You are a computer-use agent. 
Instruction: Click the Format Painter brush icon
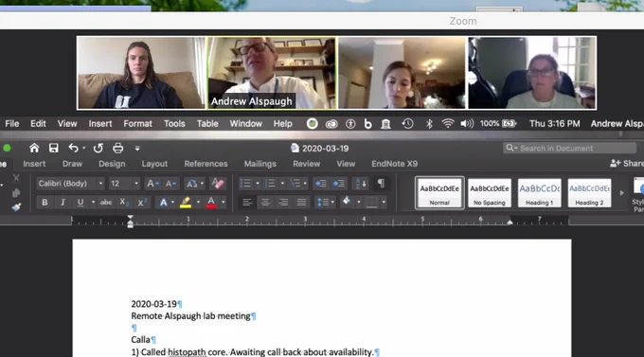coord(16,207)
